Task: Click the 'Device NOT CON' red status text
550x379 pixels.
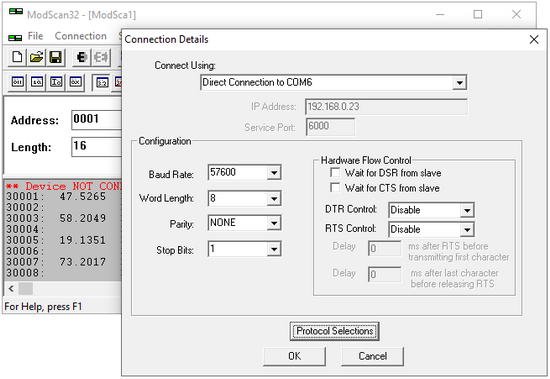Action: 63,186
